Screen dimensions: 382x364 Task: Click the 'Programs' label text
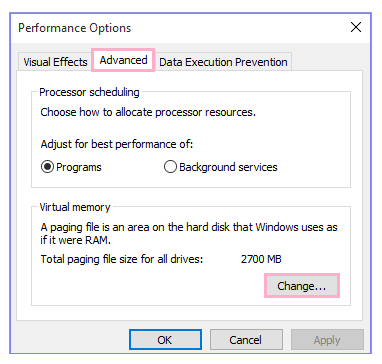(x=79, y=167)
